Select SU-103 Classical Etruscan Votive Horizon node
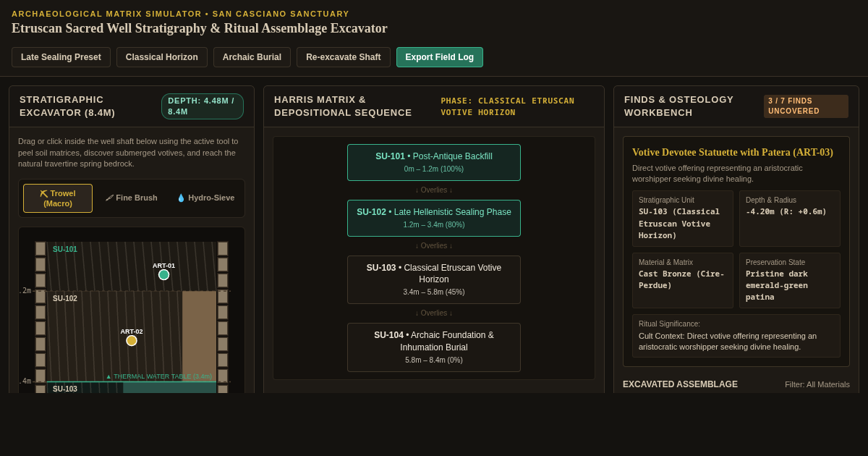The width and height of the screenshot is (868, 456). click(434, 279)
